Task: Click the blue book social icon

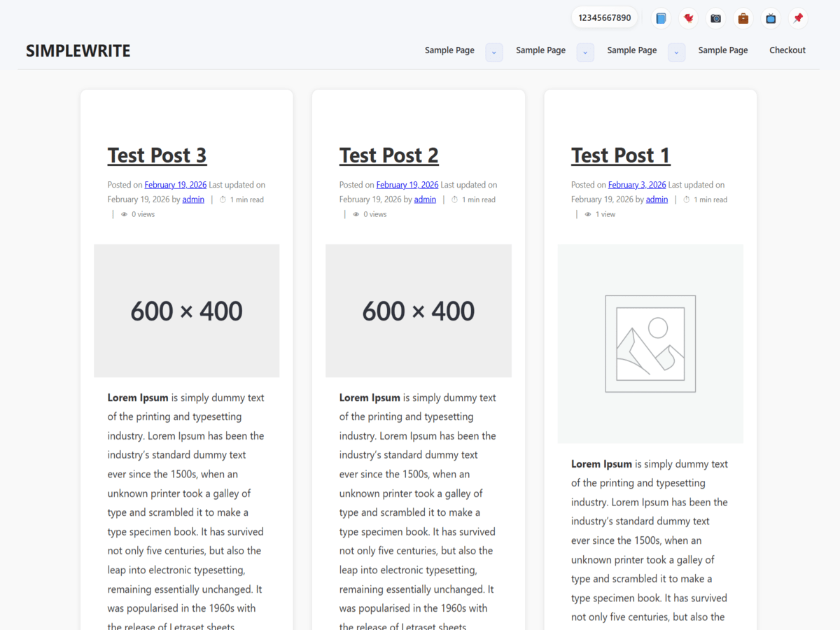Action: pos(661,18)
